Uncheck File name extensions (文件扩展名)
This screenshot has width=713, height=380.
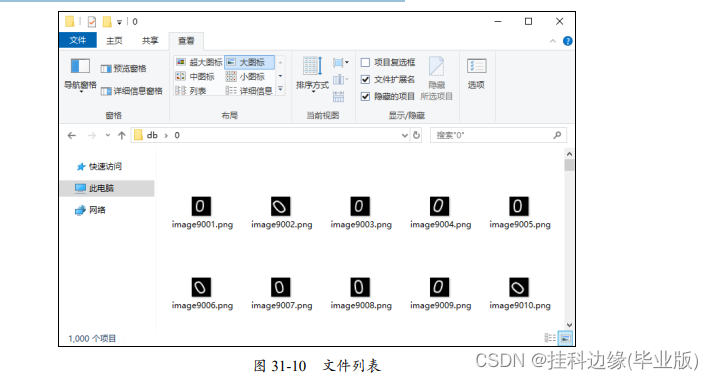pos(387,80)
